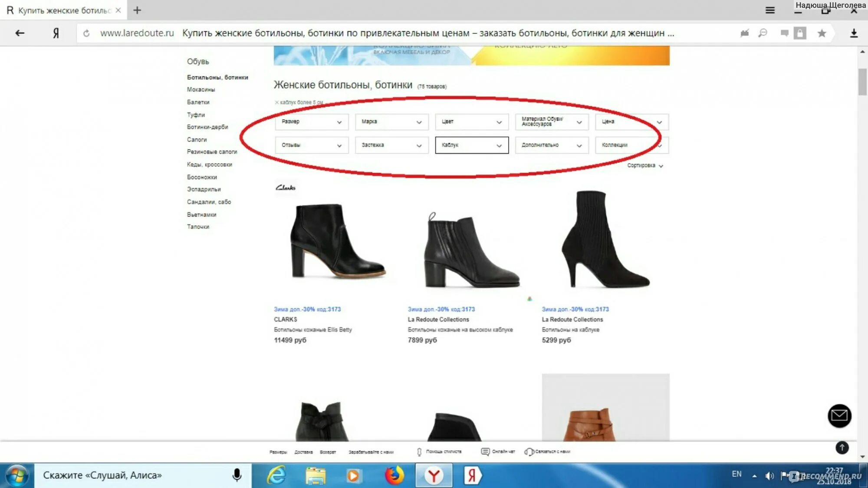Click the Clarks brand logo

[x=286, y=188]
